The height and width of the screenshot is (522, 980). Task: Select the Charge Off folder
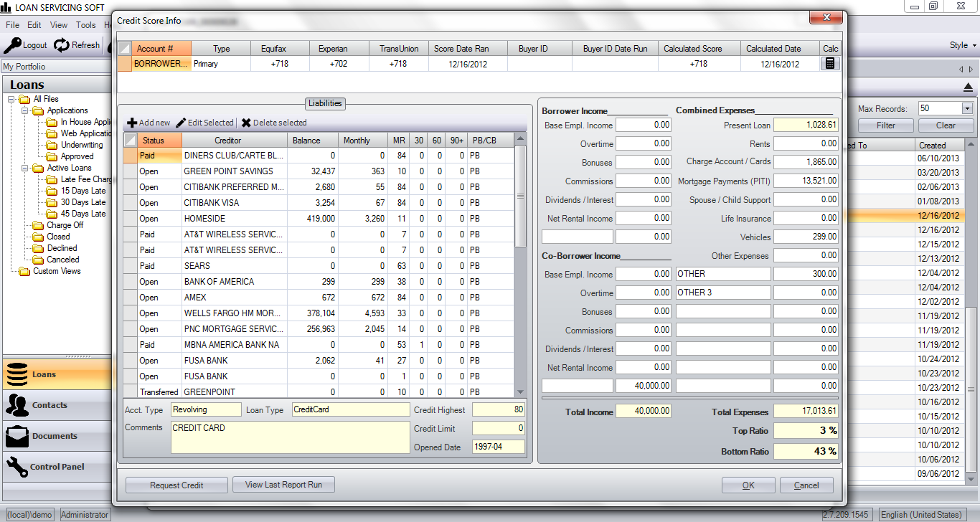[65, 225]
